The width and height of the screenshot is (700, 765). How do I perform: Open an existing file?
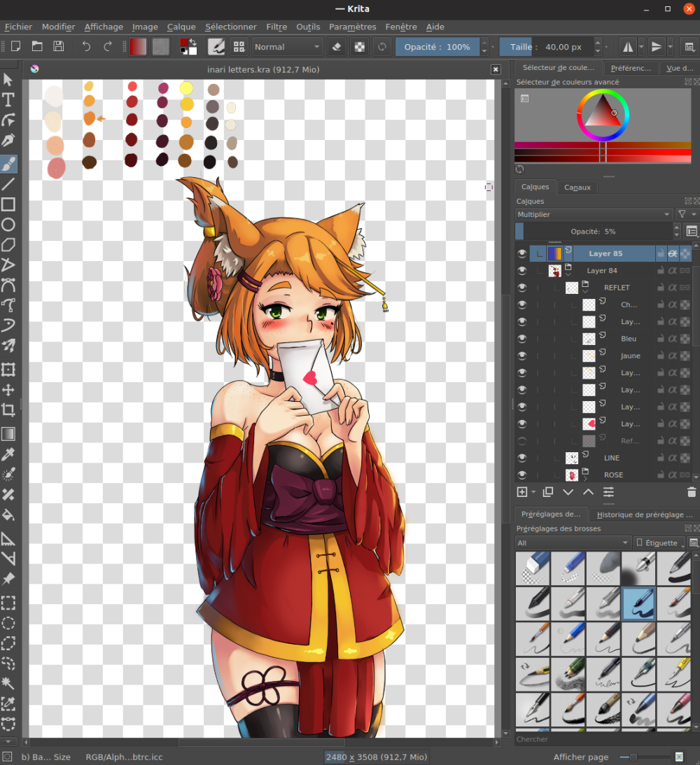[x=37, y=46]
